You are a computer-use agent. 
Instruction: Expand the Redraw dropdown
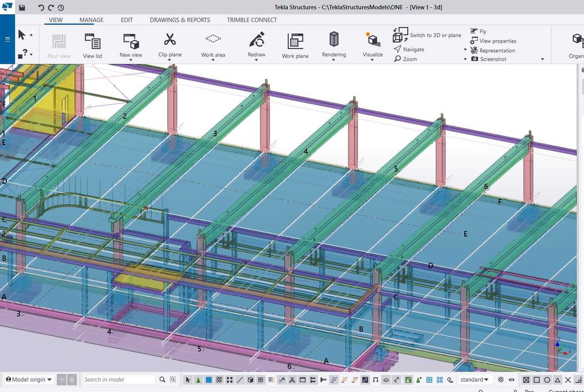pos(256,60)
